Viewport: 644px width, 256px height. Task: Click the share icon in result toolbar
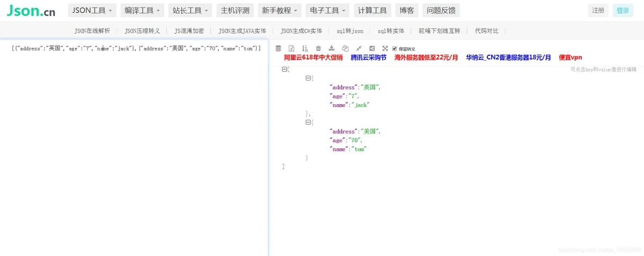coord(372,48)
